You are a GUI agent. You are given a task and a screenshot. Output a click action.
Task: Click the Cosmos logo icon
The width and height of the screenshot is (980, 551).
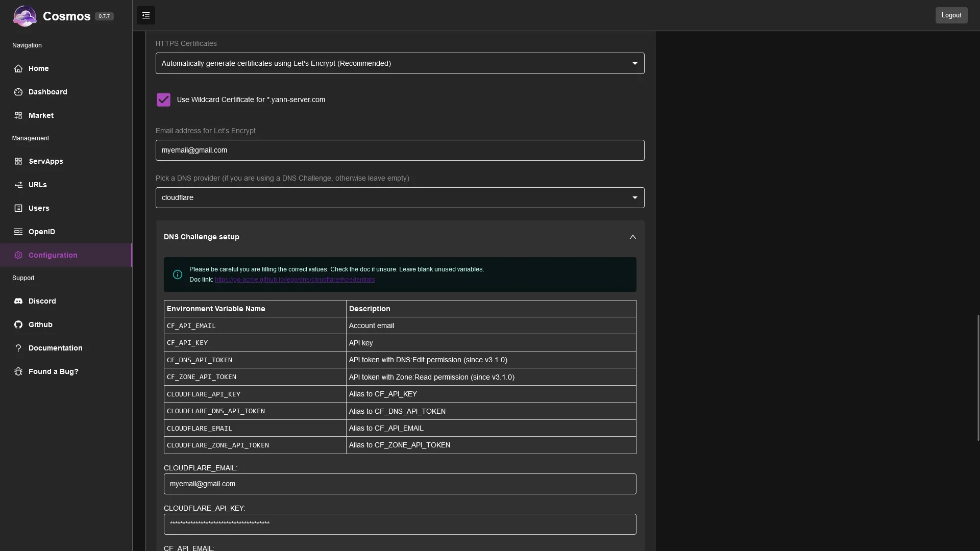(x=24, y=16)
